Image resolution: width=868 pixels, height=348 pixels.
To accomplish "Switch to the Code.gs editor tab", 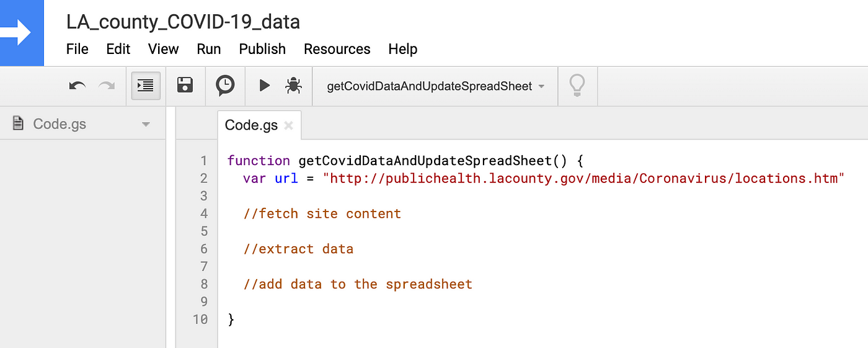I will tap(251, 125).
